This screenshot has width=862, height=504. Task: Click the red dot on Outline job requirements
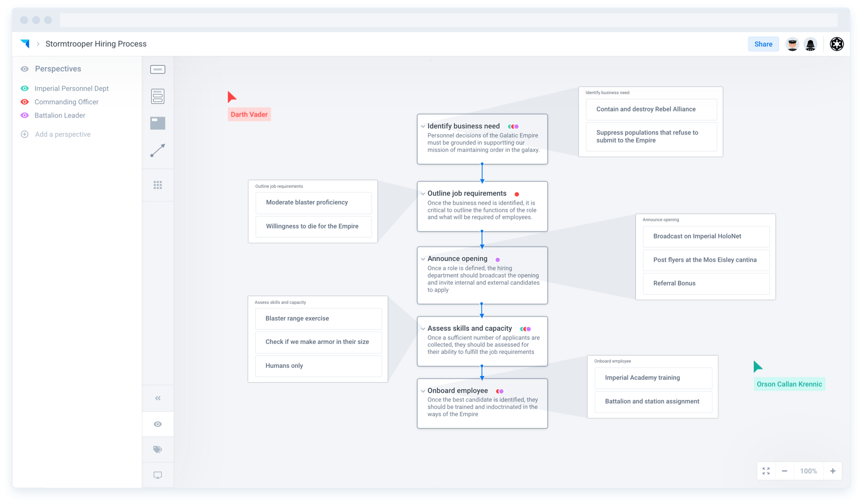click(517, 194)
